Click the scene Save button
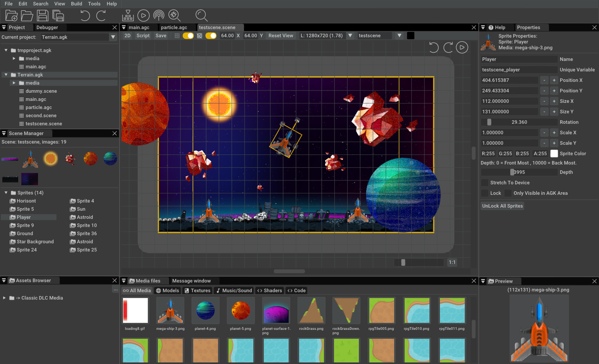 (x=161, y=36)
